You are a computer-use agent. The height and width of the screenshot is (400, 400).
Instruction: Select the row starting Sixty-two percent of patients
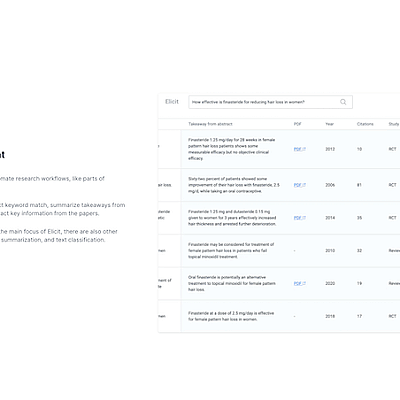[x=279, y=185]
